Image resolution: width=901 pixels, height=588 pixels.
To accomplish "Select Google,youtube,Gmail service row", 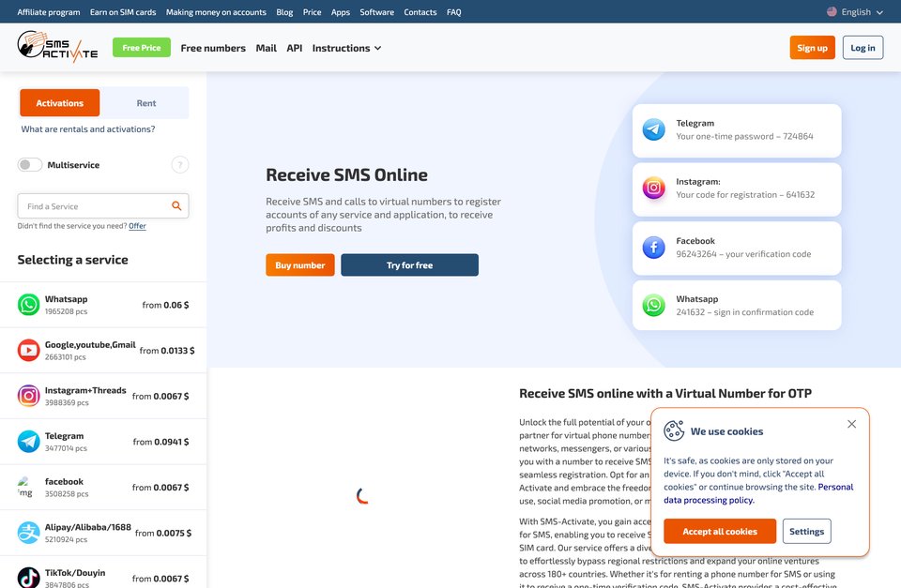I will [103, 351].
